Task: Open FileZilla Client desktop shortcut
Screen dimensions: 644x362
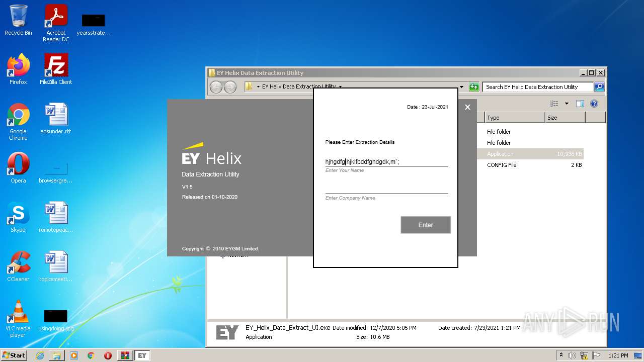Action: tap(56, 69)
